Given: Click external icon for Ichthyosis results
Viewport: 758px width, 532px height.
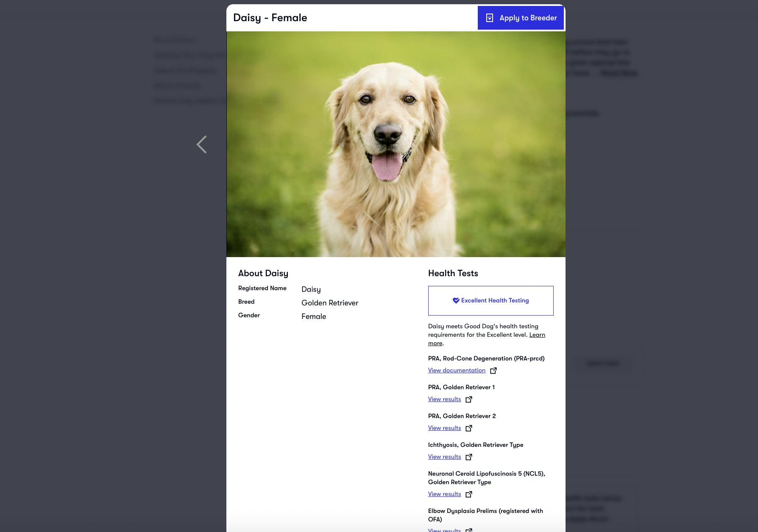Looking at the screenshot, I should 469,457.
